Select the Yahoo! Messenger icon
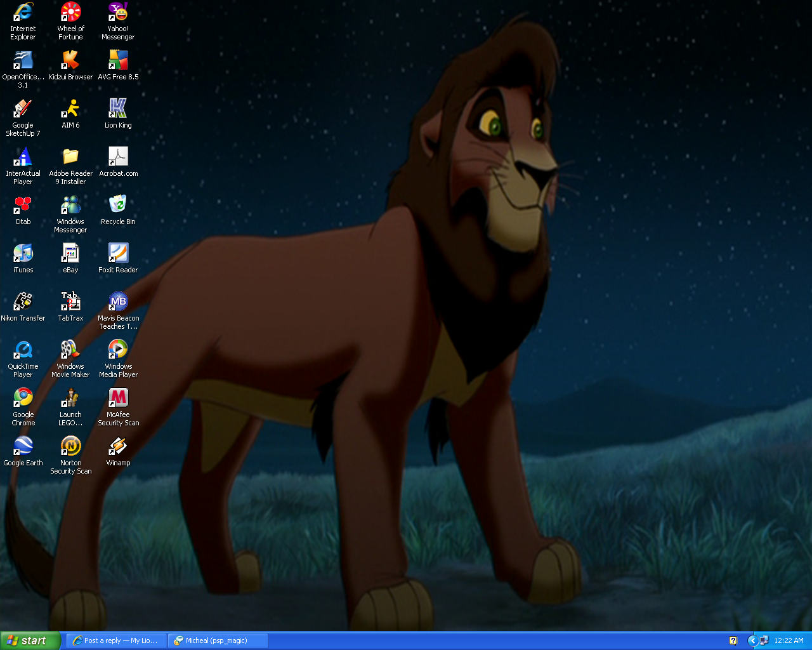Viewport: 812px width, 650px height. [118, 12]
